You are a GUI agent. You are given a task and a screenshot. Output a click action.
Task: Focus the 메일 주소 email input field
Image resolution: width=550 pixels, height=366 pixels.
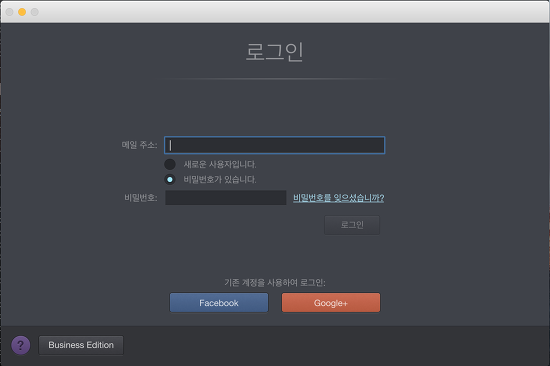click(275, 145)
